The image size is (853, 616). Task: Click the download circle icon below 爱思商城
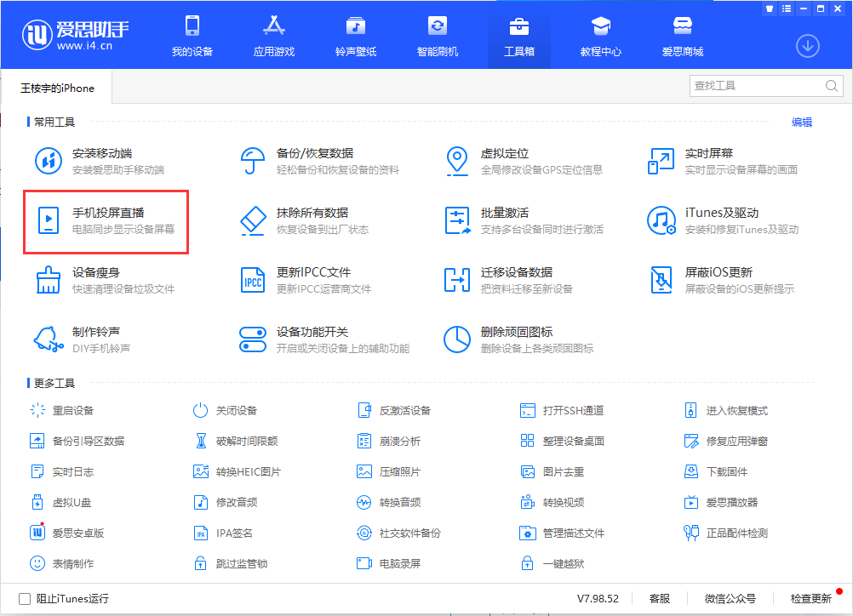(807, 46)
